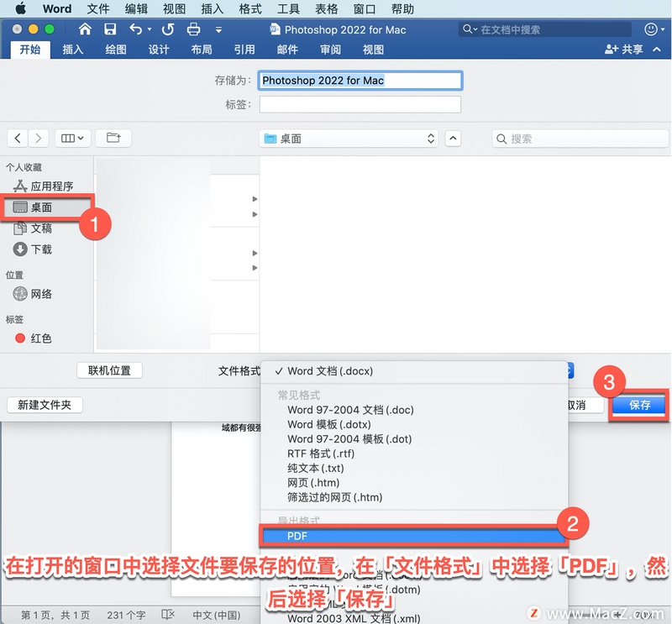Image resolution: width=672 pixels, height=624 pixels.
Task: Select 网络 in the sidebar
Action: pos(33,294)
